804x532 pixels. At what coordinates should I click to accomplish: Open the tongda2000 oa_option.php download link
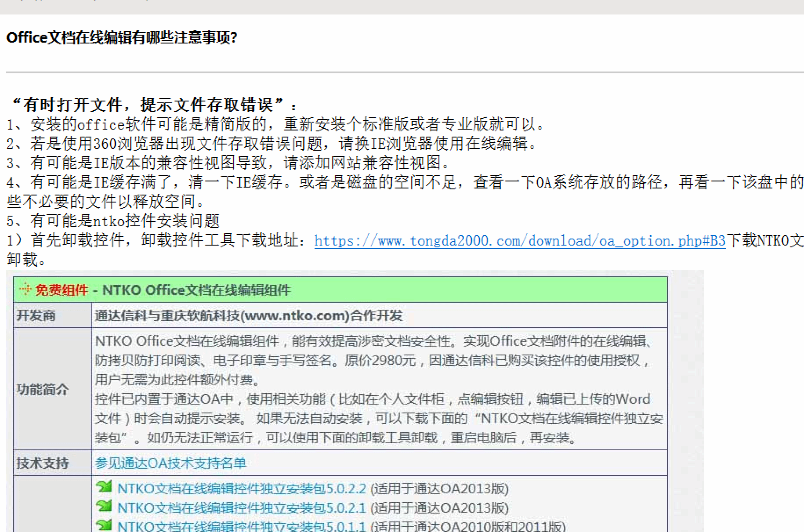point(520,241)
